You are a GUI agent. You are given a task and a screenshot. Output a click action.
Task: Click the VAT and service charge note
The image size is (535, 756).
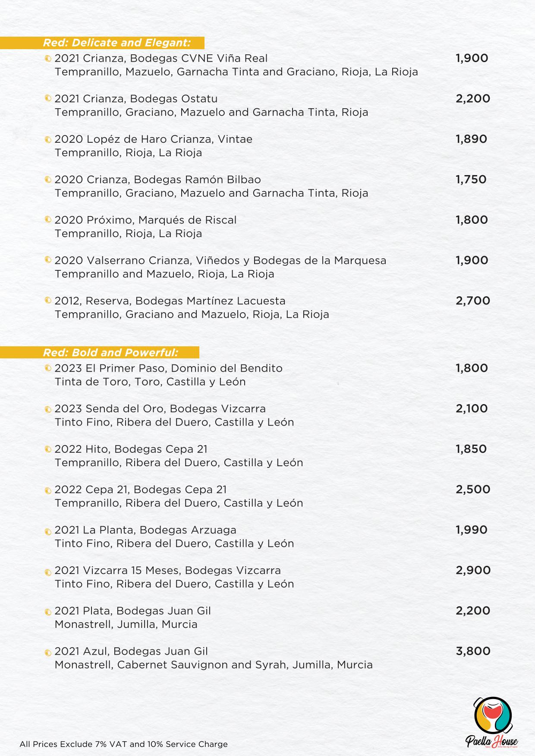123,744
